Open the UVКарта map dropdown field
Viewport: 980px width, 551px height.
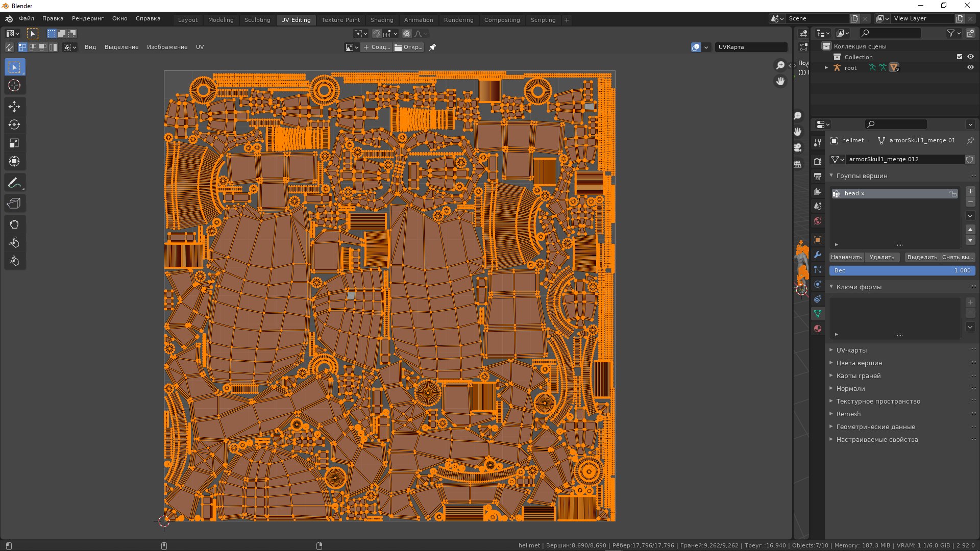tap(750, 47)
